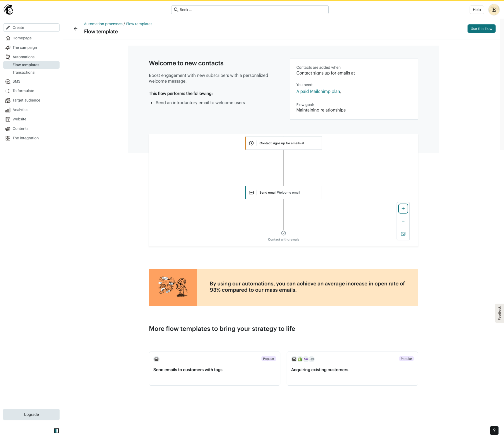The height and width of the screenshot is (436, 504).
Task: Open Acquiring existing customers template card
Action: click(352, 369)
